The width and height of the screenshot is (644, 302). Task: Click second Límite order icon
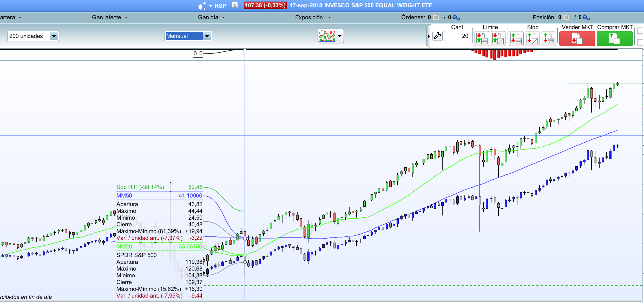tap(498, 38)
